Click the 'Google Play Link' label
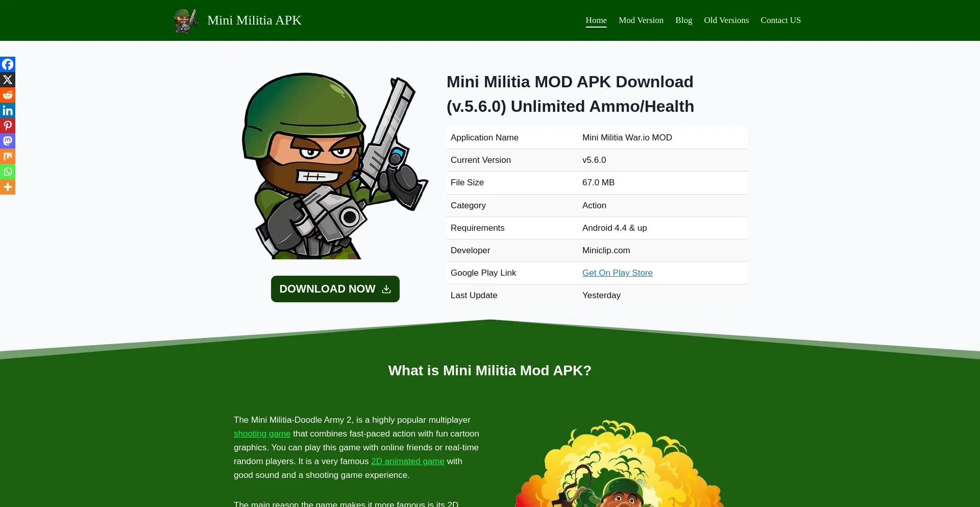 tap(483, 273)
